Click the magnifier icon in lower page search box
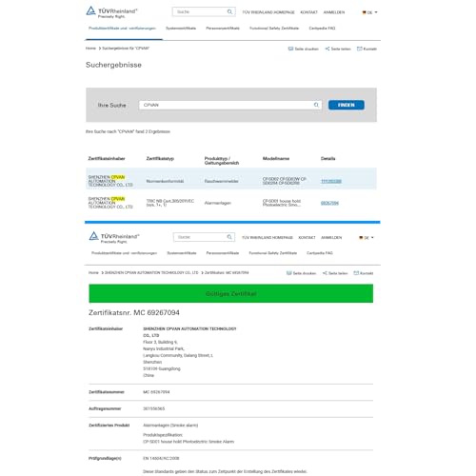Image resolution: width=476 pixels, height=476 pixels. pos(229,237)
